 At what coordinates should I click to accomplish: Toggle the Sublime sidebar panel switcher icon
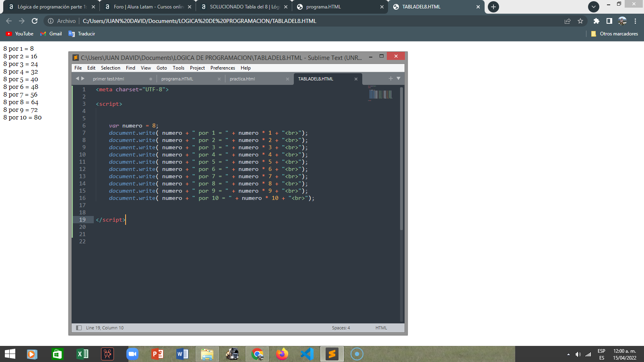click(79, 328)
